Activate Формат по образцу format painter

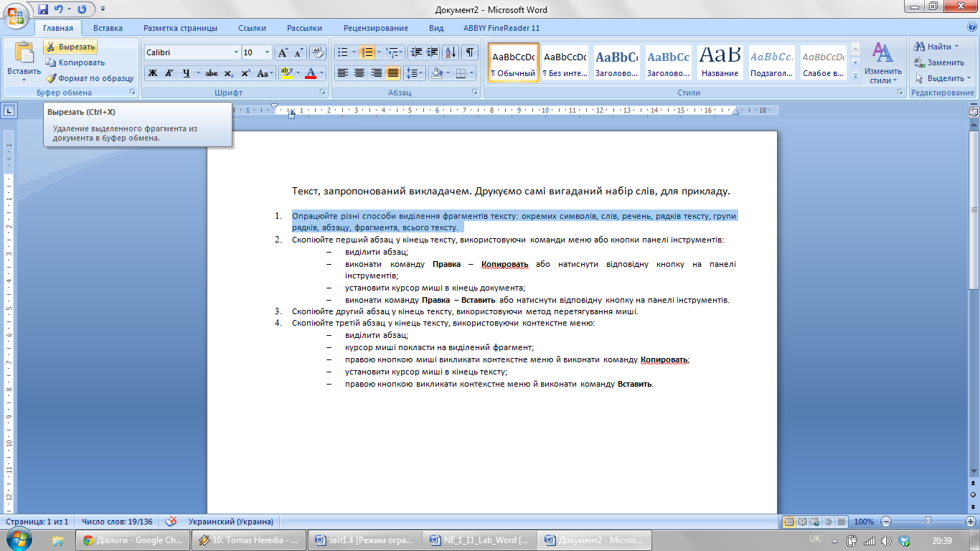click(89, 78)
